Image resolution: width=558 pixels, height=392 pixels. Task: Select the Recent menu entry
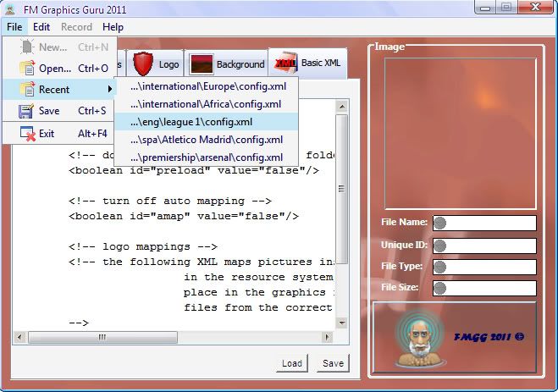pyautogui.click(x=60, y=89)
